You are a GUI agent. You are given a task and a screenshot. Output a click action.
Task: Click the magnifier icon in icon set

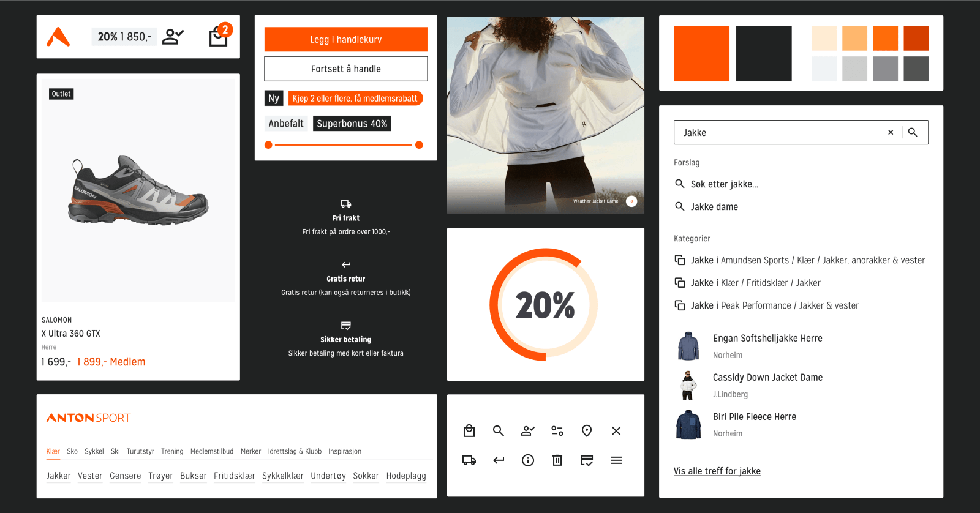(499, 431)
